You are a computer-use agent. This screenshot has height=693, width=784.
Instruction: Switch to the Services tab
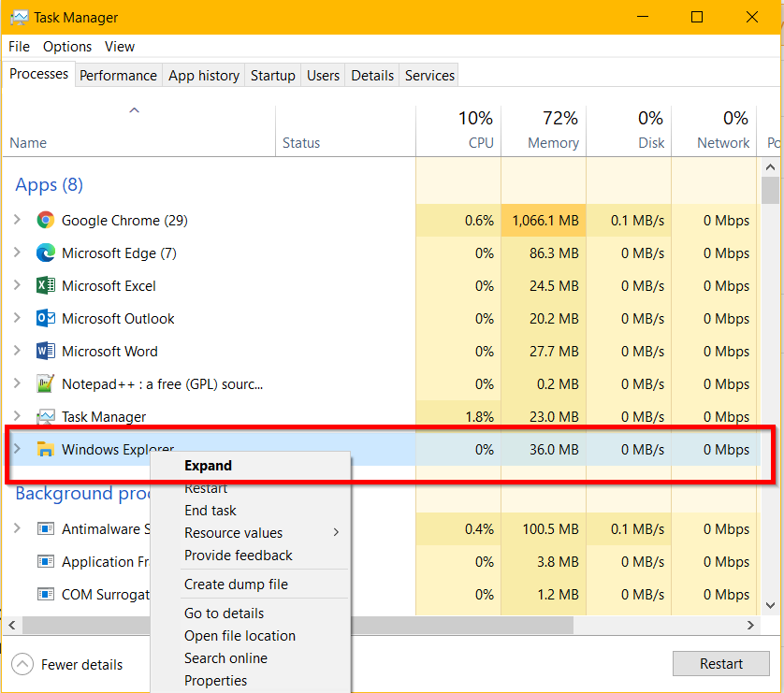coord(429,76)
